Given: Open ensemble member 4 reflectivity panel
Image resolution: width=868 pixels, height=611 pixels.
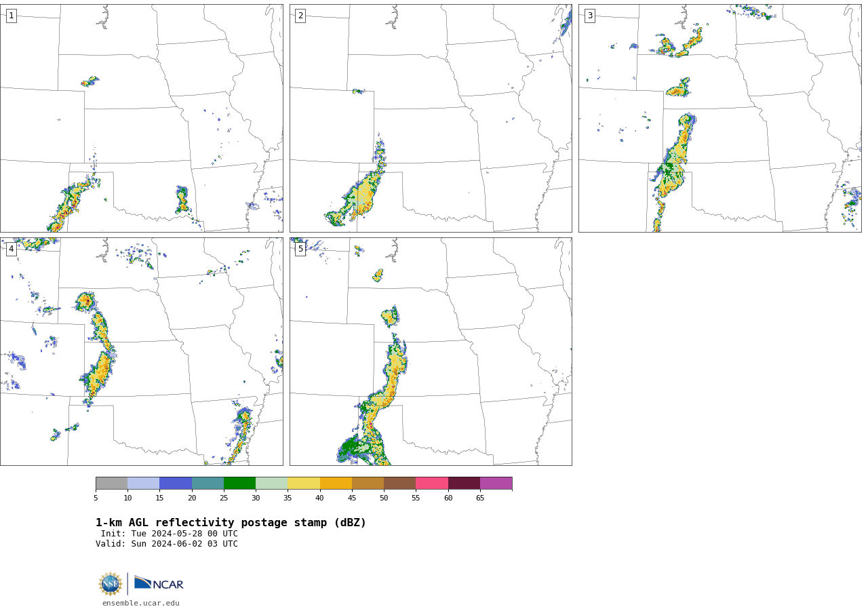Looking at the screenshot, I should coord(141,351).
